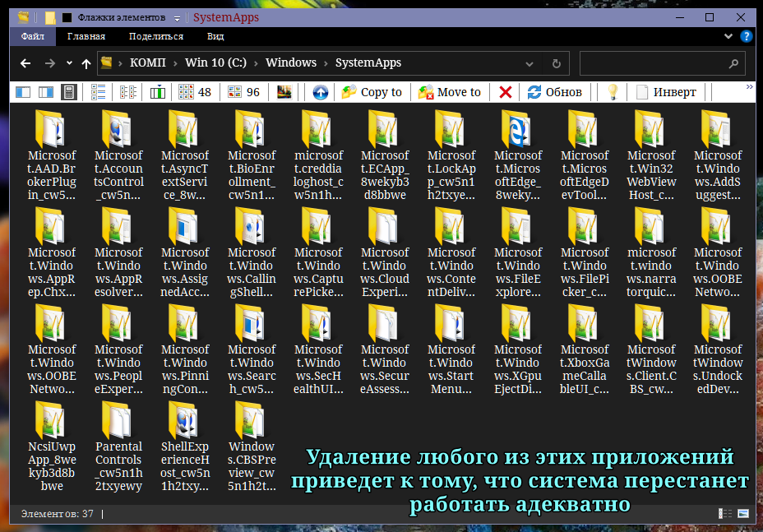This screenshot has height=532, width=763.
Task: Select Microsoft.Windows.CallingShell folder
Action: 252,252
